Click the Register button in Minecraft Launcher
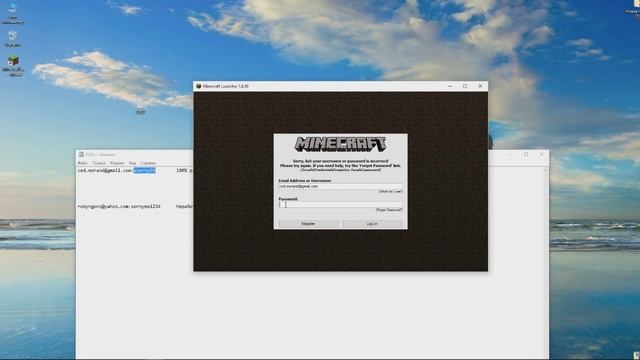 pos(309,224)
